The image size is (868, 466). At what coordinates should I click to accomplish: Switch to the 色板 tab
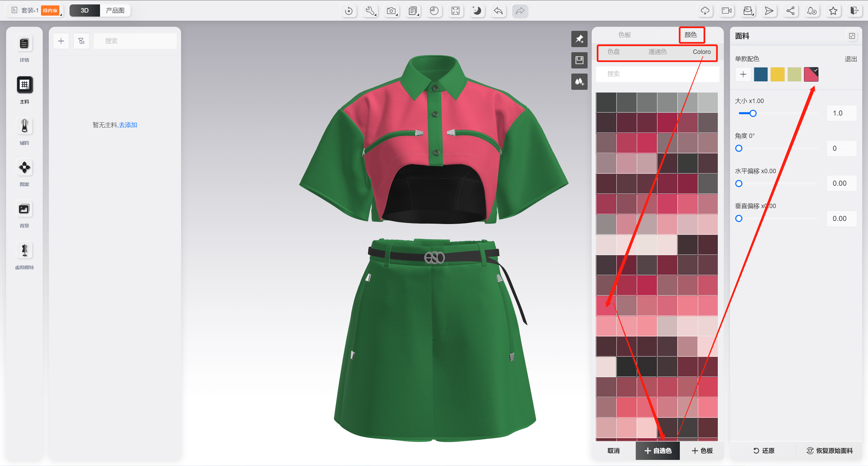(x=625, y=35)
